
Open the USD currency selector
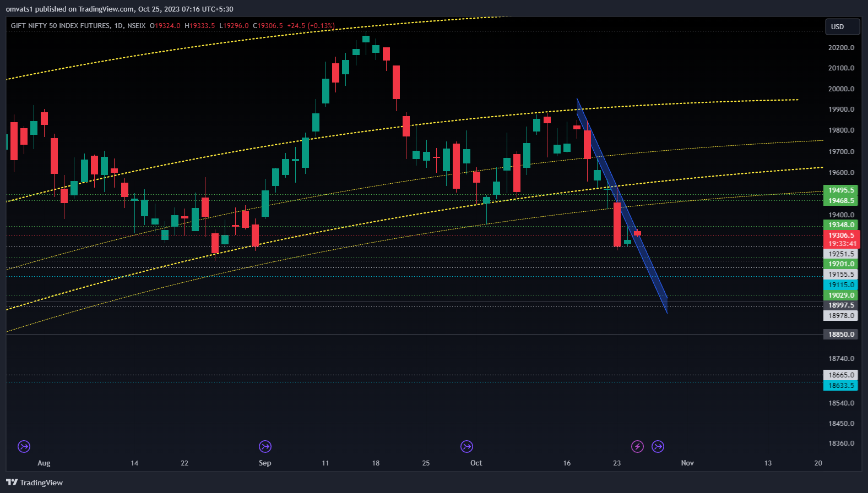point(842,26)
